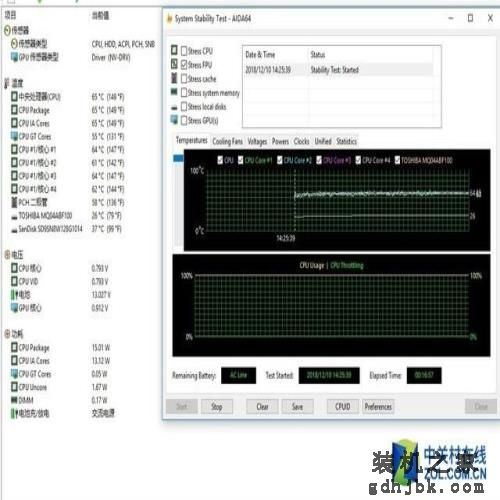
Task: Switch to the Powers tab
Action: pos(280,142)
